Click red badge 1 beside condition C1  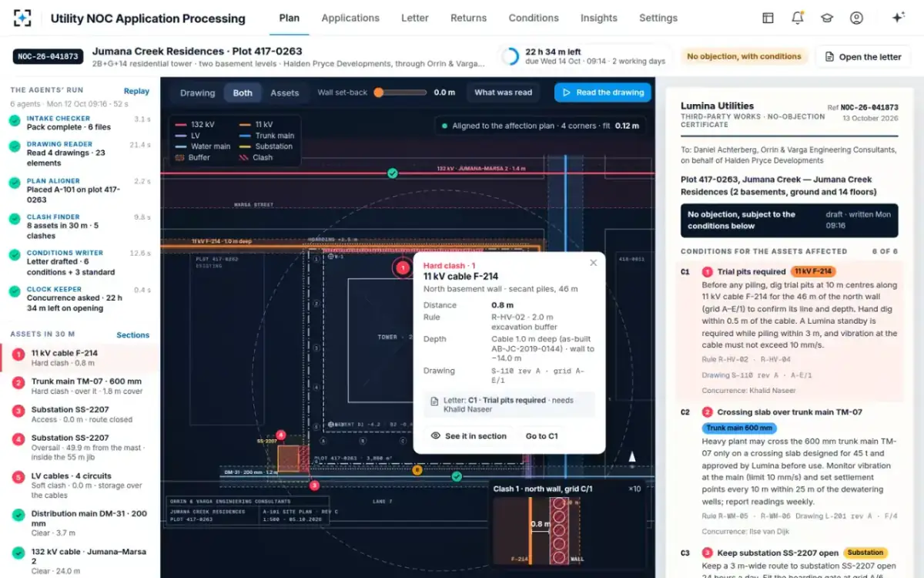(x=708, y=272)
